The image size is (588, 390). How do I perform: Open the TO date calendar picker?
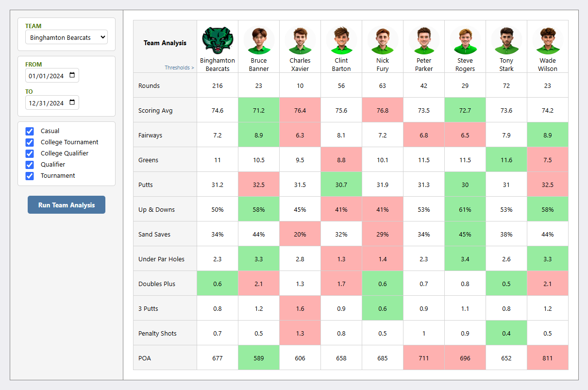[x=72, y=102]
